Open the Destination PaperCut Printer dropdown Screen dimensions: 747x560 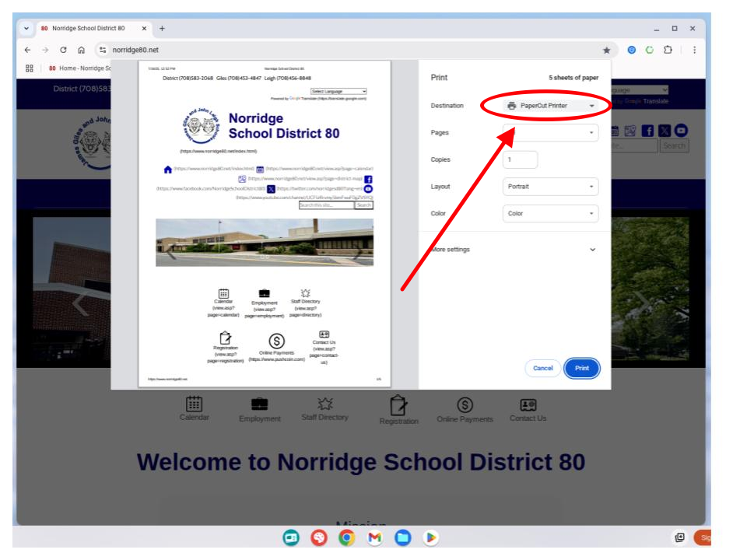coord(551,106)
